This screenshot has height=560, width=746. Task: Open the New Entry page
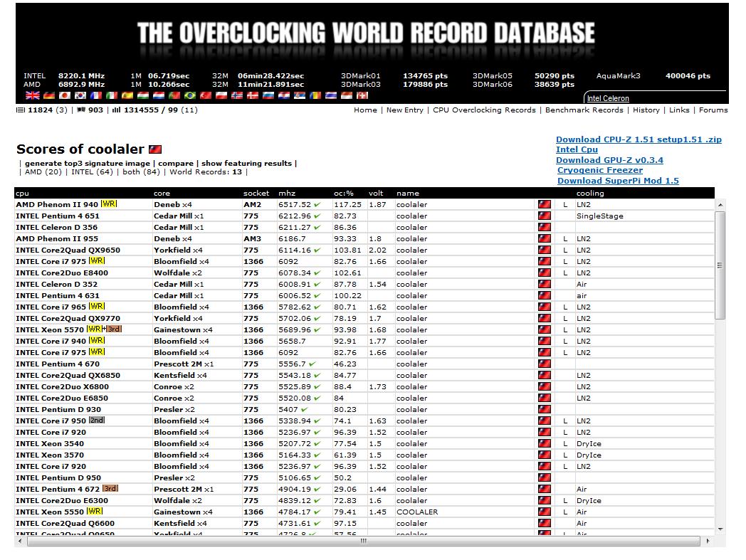point(405,110)
